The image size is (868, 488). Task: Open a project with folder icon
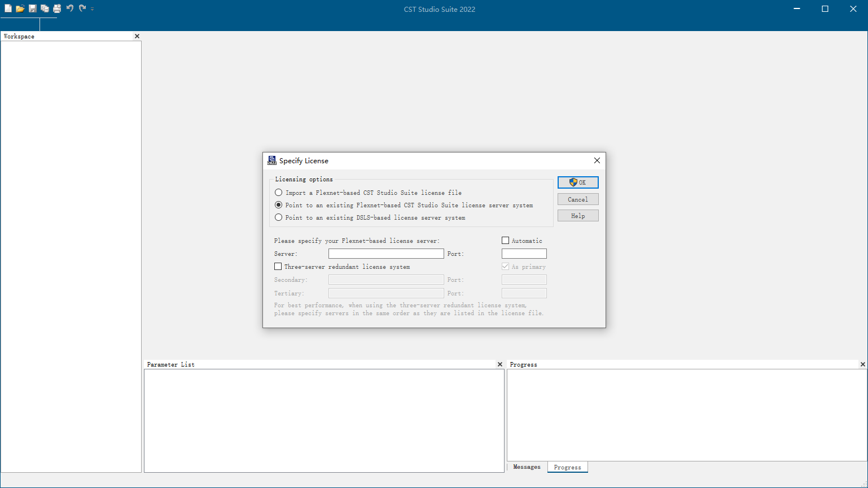[x=20, y=8]
